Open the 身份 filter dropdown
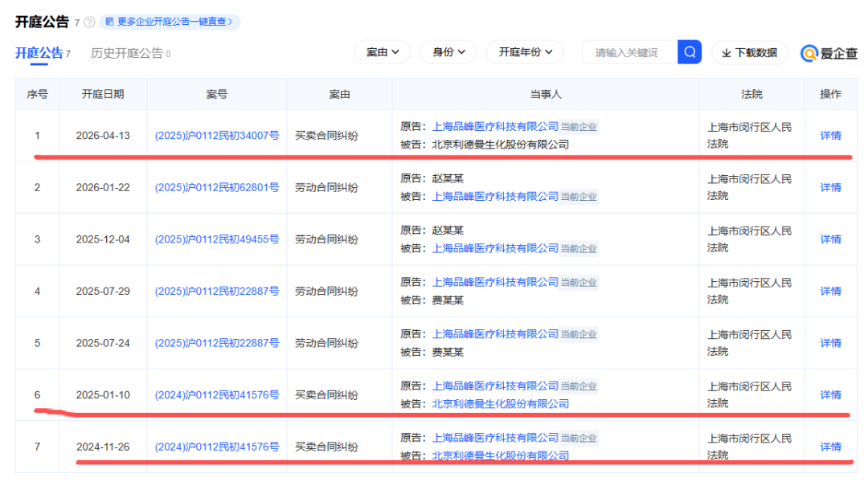The image size is (868, 494). 448,51
